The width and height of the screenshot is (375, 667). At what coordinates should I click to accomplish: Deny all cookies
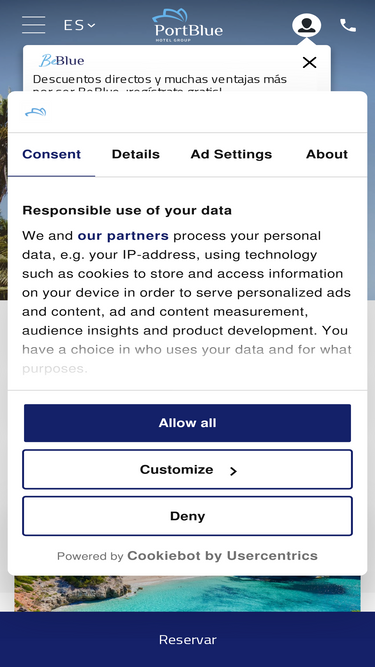[x=188, y=516]
